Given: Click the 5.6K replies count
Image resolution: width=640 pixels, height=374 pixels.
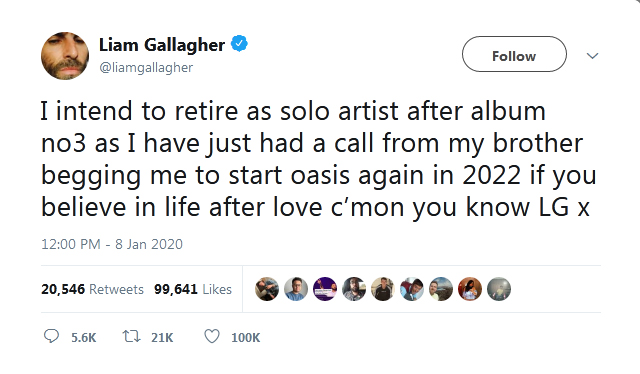Looking at the screenshot, I should 84,338.
